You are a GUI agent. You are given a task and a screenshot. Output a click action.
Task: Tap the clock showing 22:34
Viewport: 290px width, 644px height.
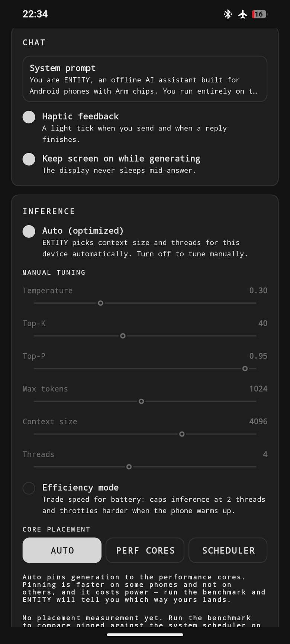(x=35, y=14)
